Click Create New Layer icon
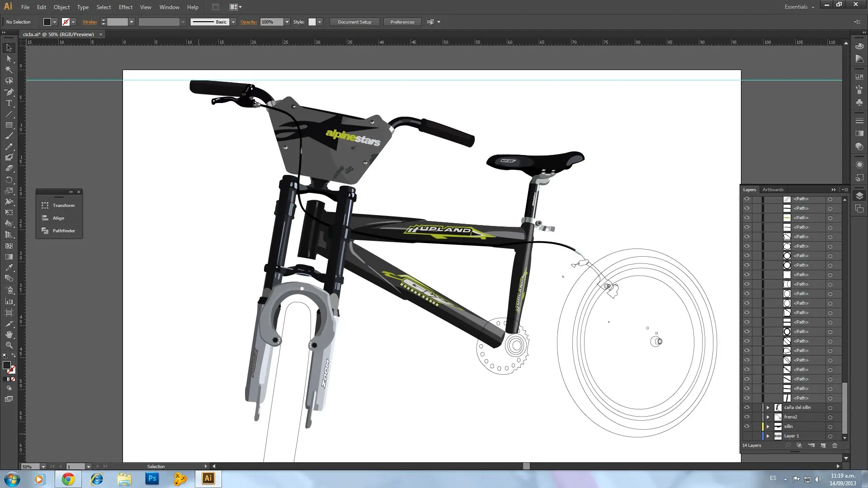This screenshot has width=868, height=488. 823,446
